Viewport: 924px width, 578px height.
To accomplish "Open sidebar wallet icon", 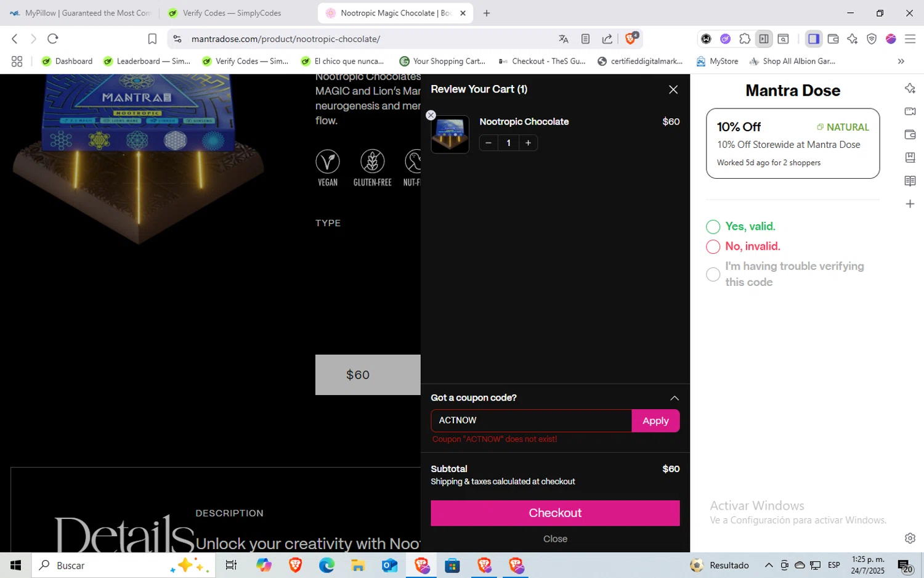I will tap(910, 134).
